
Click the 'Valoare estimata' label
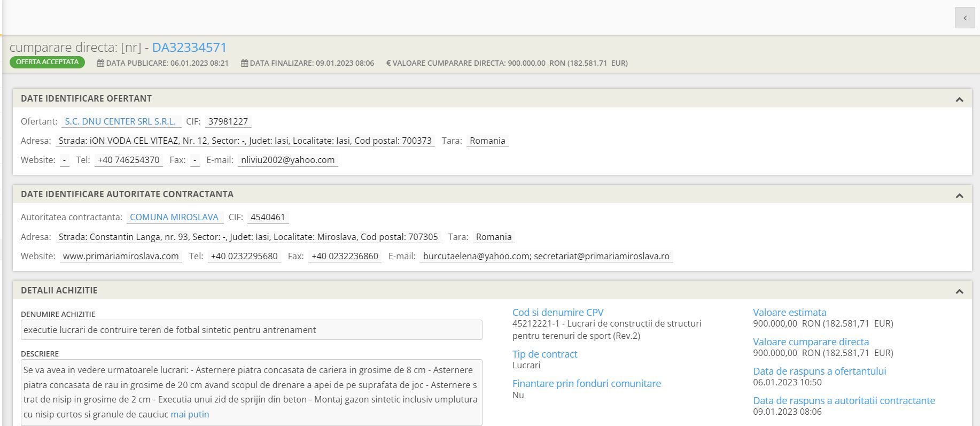click(789, 312)
